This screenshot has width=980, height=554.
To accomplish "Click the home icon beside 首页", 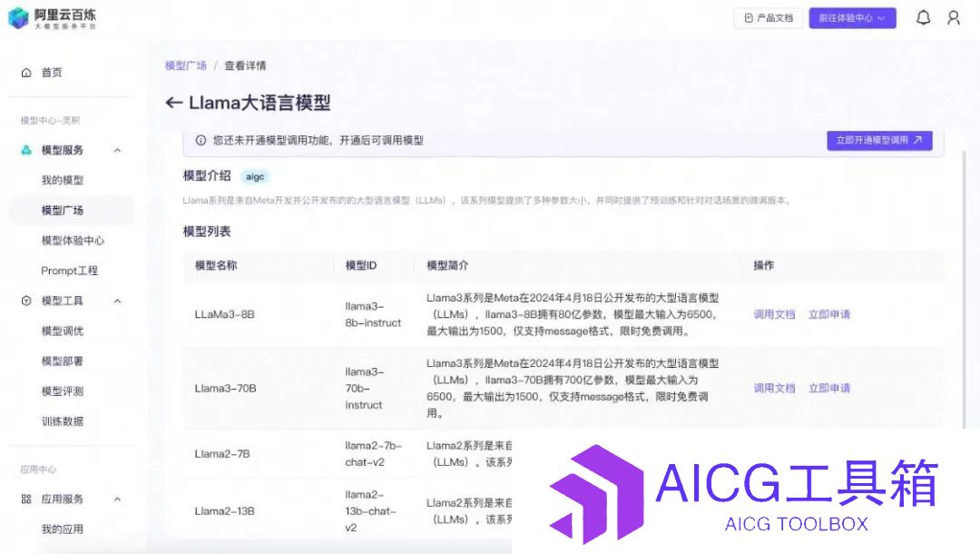I will [x=26, y=73].
